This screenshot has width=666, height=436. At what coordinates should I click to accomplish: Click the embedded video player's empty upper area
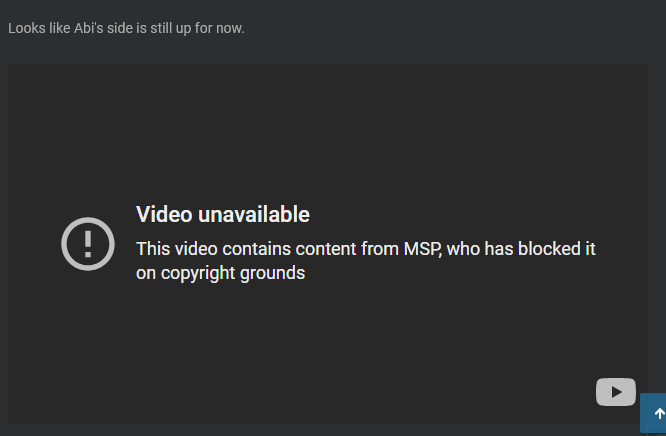(328, 127)
